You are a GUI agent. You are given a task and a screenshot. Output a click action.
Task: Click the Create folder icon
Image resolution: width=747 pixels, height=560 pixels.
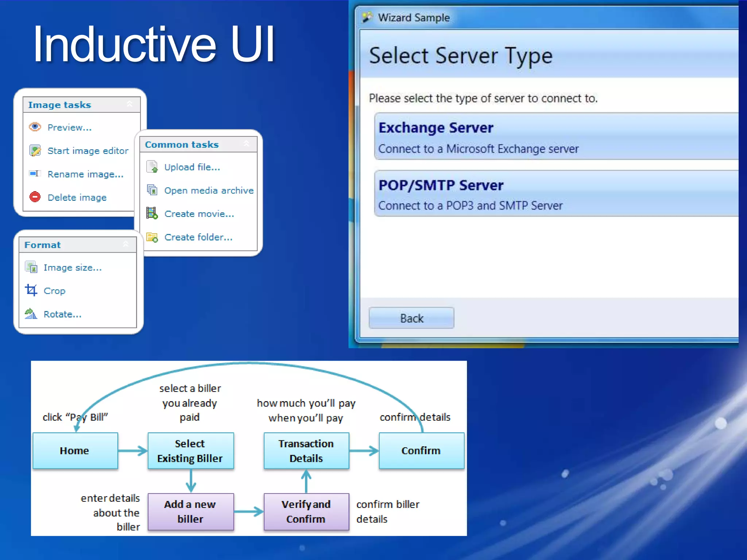152,237
